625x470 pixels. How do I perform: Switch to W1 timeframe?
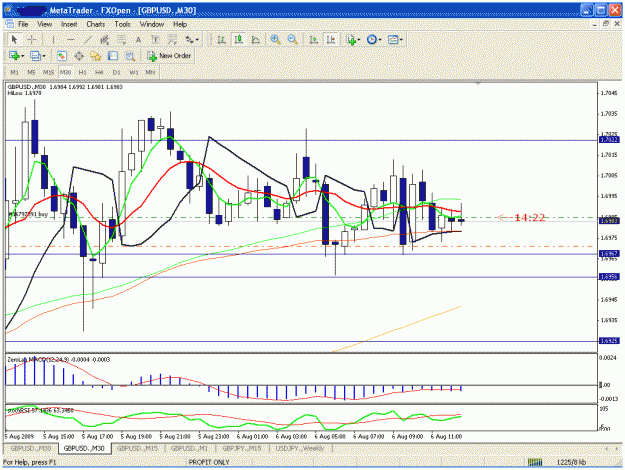coord(134,73)
